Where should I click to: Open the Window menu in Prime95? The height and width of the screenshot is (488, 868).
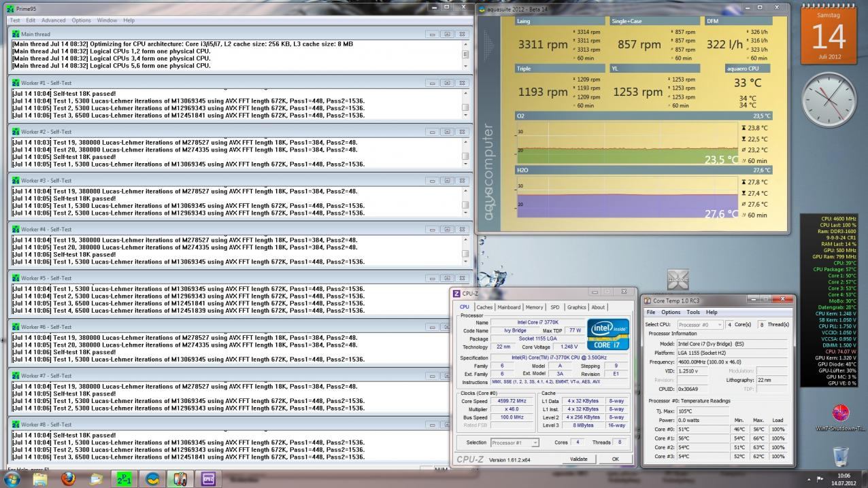click(x=107, y=20)
